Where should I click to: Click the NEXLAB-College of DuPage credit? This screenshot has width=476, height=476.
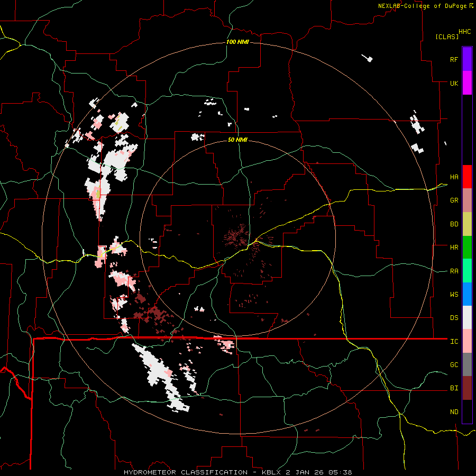coord(426,6)
